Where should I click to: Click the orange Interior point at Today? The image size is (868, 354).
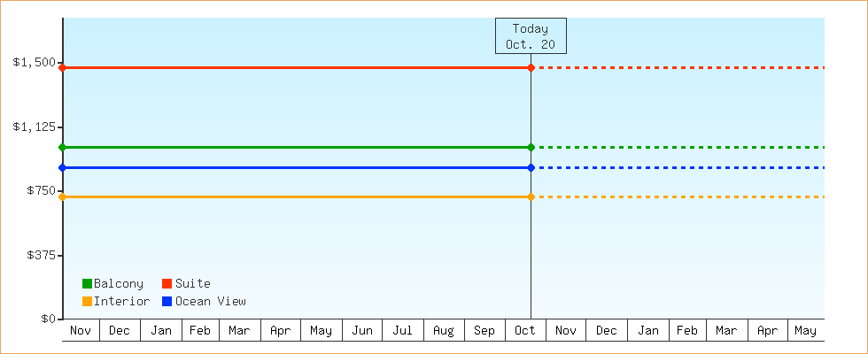tap(531, 196)
